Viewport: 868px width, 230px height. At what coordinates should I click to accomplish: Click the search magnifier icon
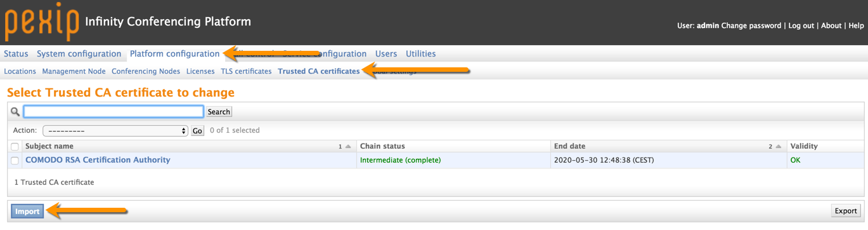click(15, 112)
